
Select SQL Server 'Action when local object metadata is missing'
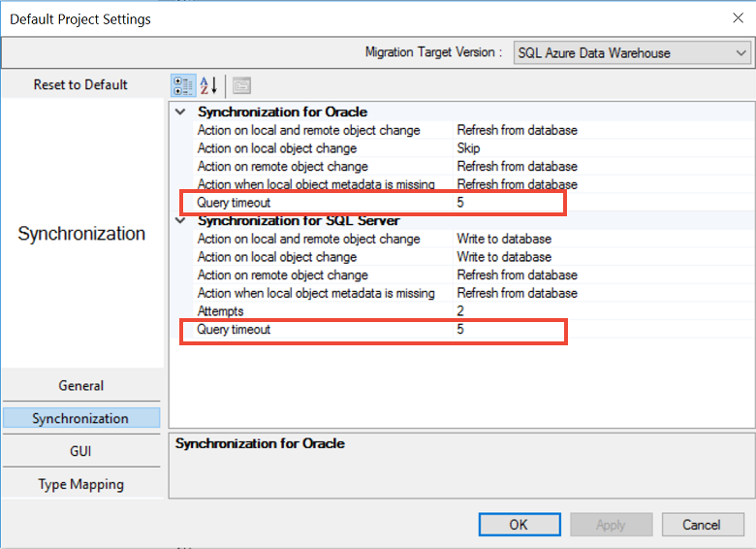[316, 293]
